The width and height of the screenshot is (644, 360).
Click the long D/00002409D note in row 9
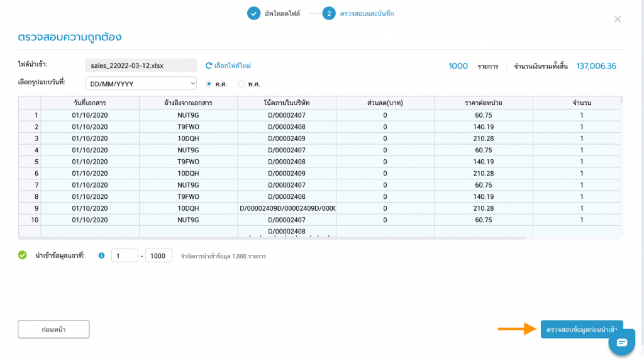287,208
